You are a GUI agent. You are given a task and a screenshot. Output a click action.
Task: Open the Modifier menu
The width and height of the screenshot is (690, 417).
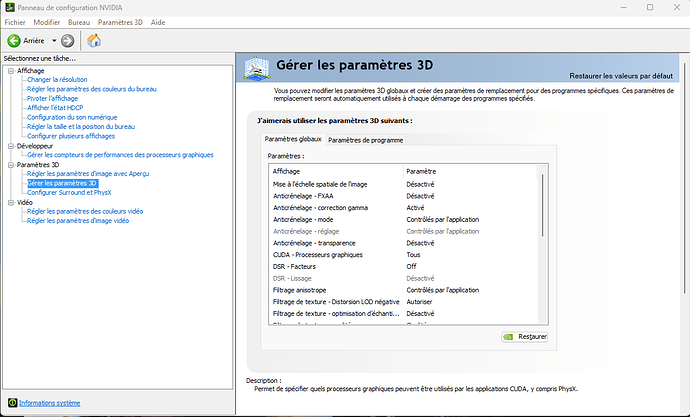[x=47, y=22]
